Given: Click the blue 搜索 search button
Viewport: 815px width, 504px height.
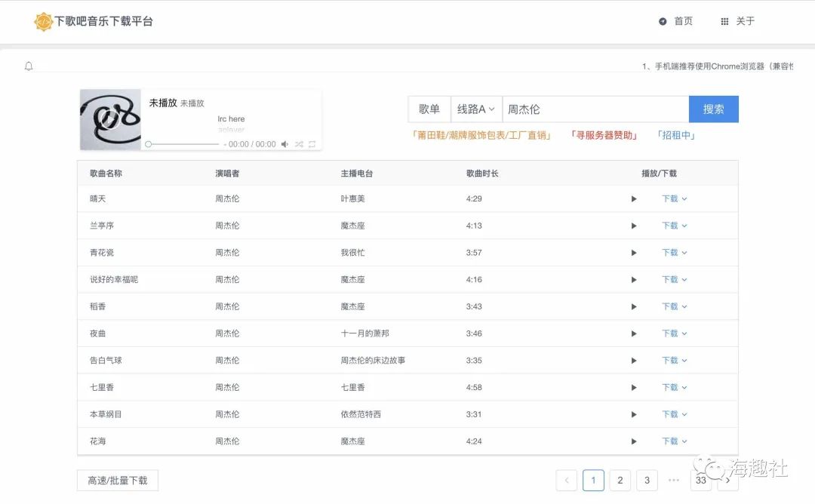Looking at the screenshot, I should pyautogui.click(x=713, y=109).
